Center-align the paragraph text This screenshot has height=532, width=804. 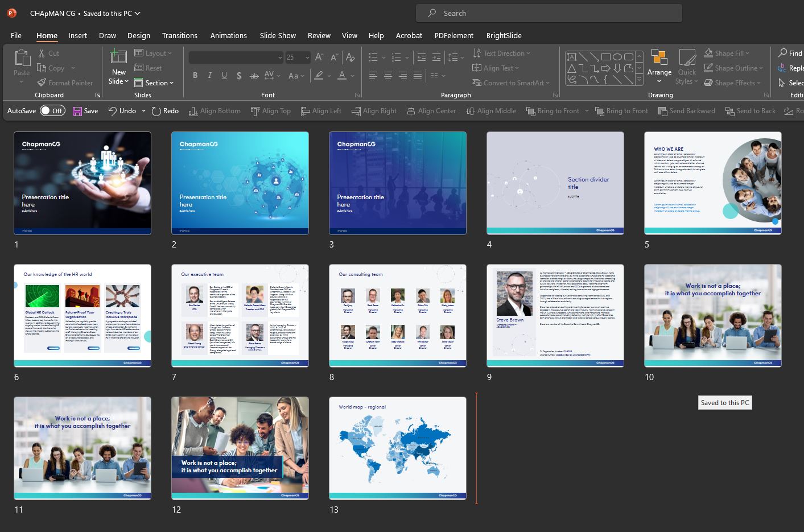[x=388, y=75]
